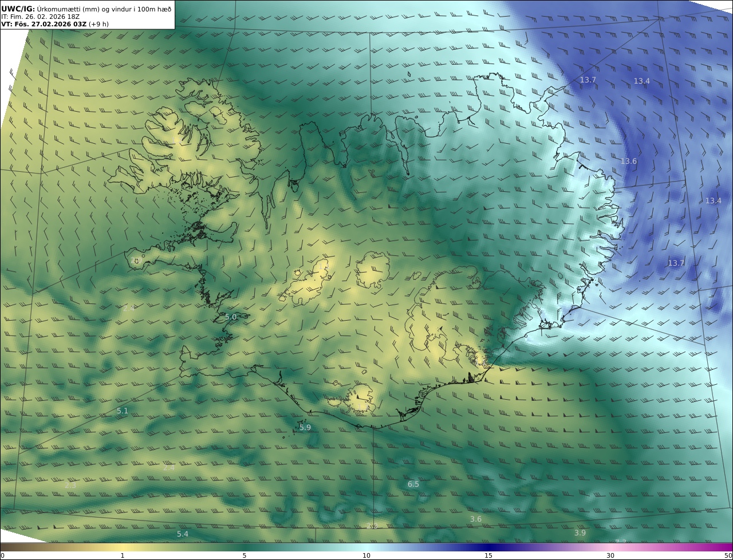
Task: Click the valid time line 'VT: Fös. 27.02.2026 03Z'
Action: [44, 24]
